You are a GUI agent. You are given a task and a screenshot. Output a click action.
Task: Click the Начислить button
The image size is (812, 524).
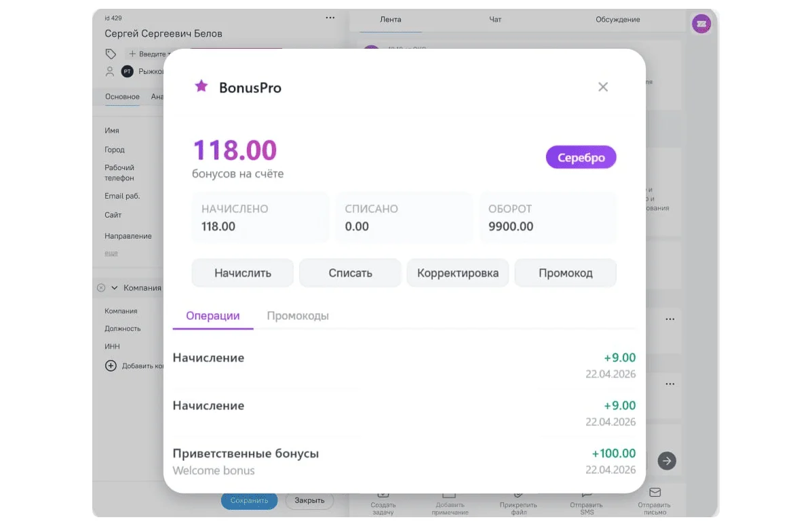[x=242, y=273]
